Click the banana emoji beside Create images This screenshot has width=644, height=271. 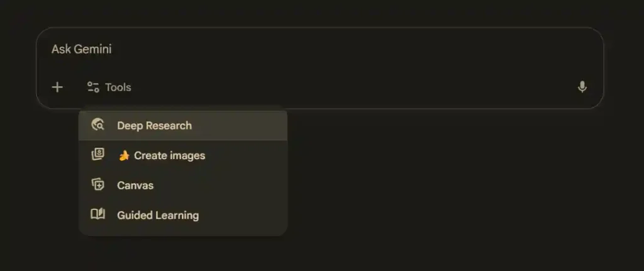[125, 155]
